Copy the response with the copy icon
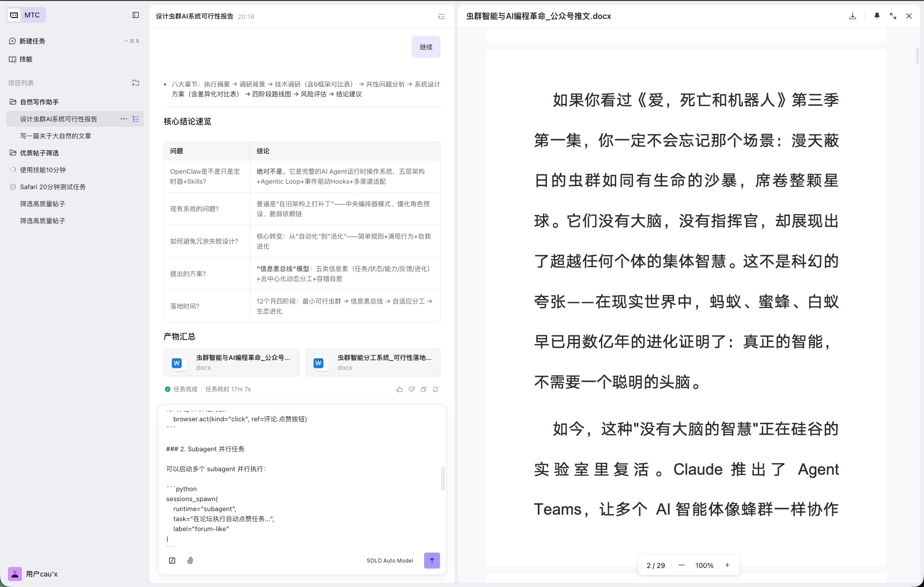This screenshot has width=924, height=587. tap(424, 389)
